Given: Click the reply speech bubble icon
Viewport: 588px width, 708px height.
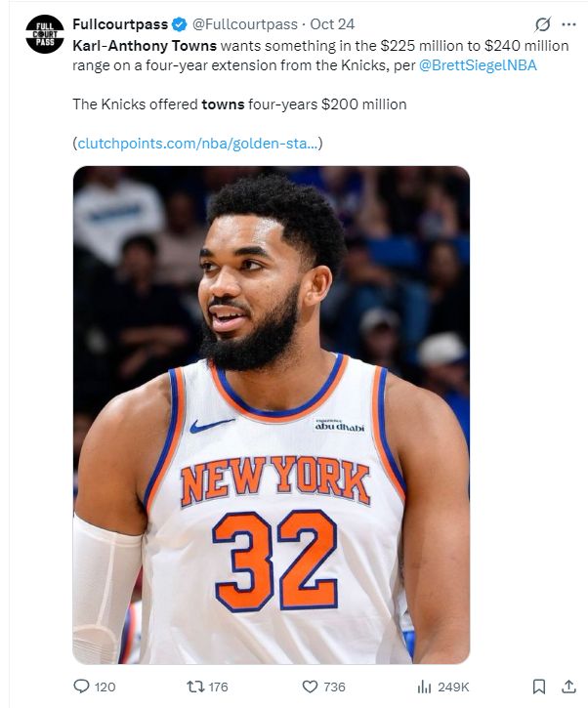Looking at the screenshot, I should [x=81, y=687].
